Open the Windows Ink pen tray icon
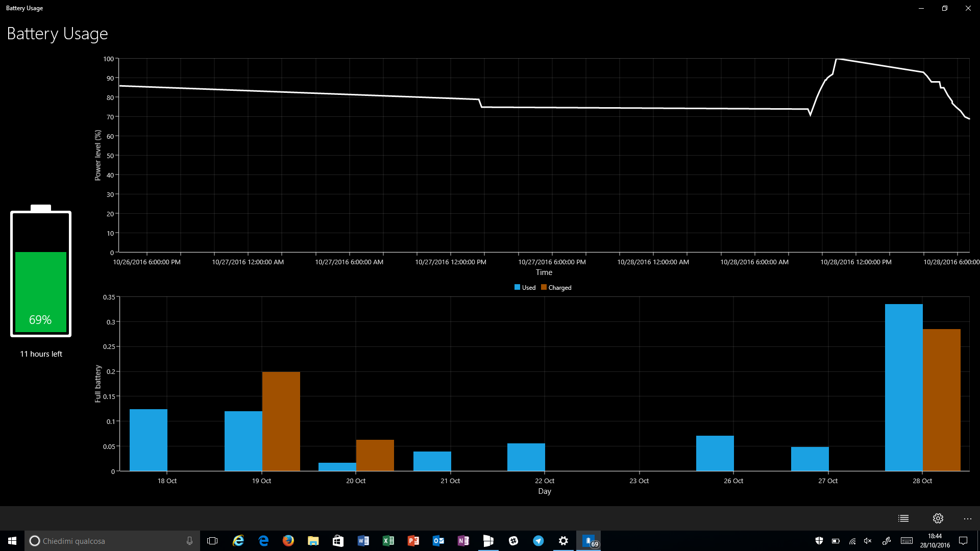Viewport: 980px width, 551px height. coord(887,541)
